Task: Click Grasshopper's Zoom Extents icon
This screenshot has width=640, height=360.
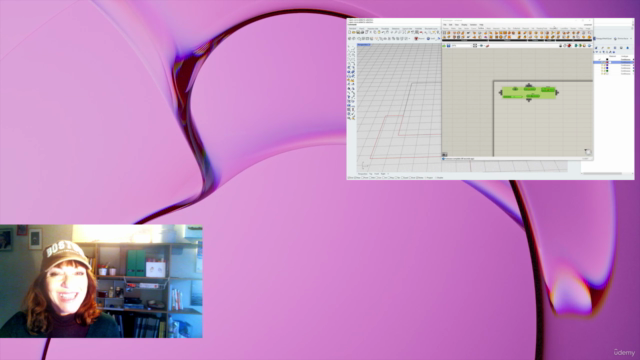Action: pyautogui.click(x=475, y=46)
